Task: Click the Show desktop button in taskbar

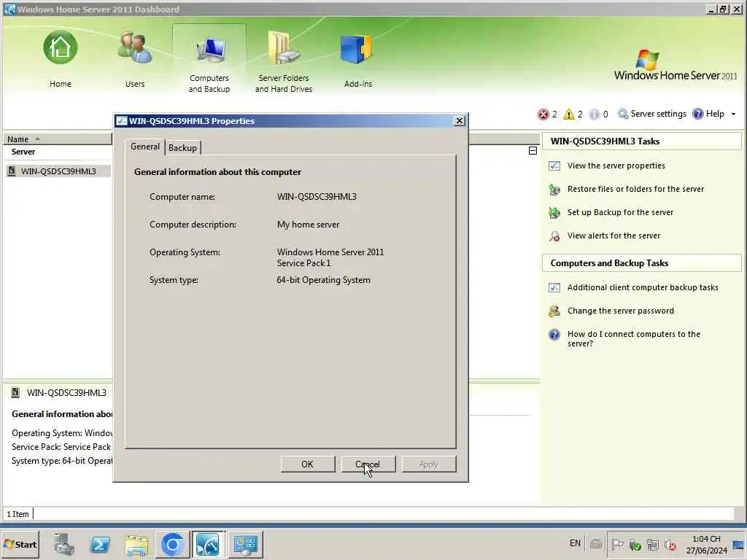Action: click(738, 544)
